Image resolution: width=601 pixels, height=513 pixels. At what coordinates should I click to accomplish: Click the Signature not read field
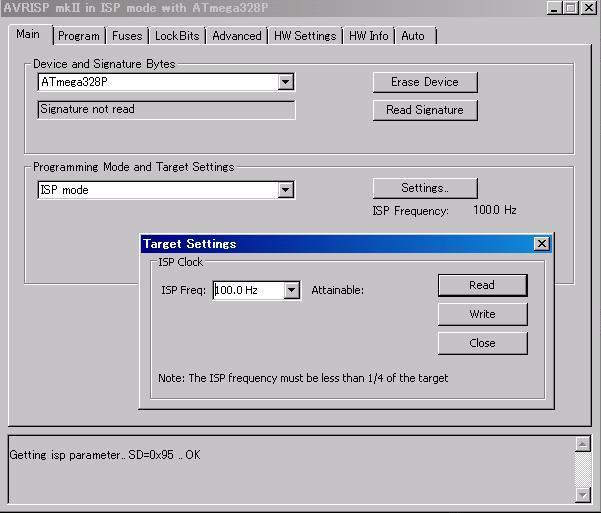click(166, 110)
